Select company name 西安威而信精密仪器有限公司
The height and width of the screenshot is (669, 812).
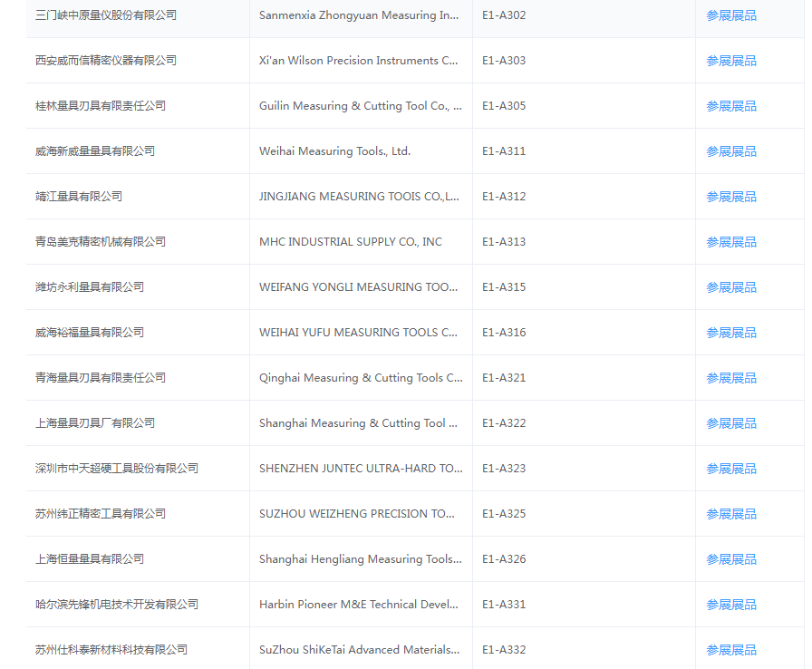(106, 61)
